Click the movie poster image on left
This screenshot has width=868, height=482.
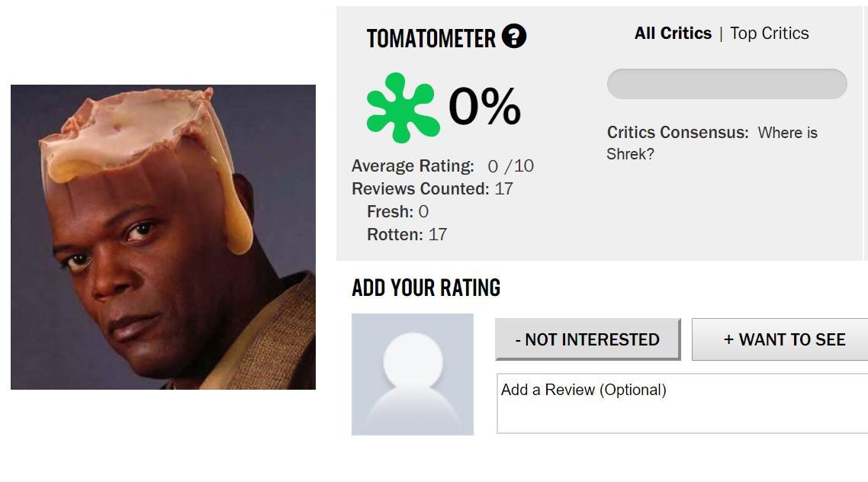tap(163, 237)
